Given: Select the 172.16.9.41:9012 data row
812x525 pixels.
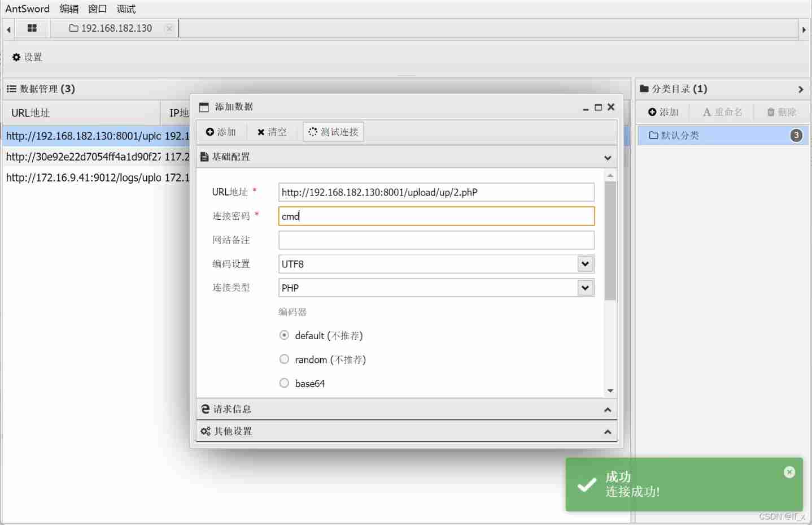Looking at the screenshot, I should (x=97, y=177).
